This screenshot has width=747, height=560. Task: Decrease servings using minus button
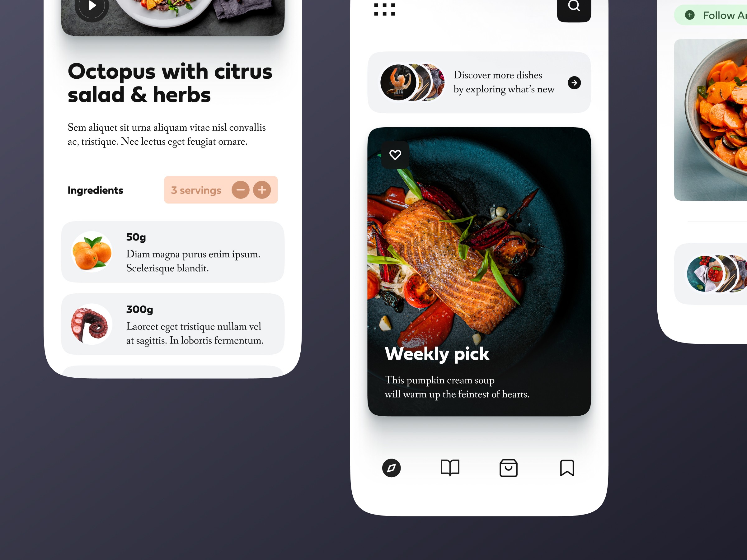click(x=242, y=189)
